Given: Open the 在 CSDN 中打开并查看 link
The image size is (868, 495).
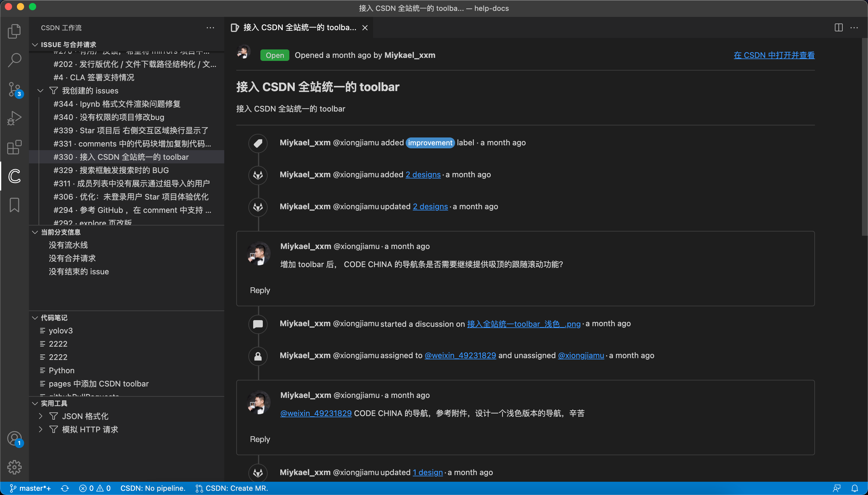Looking at the screenshot, I should pyautogui.click(x=774, y=55).
